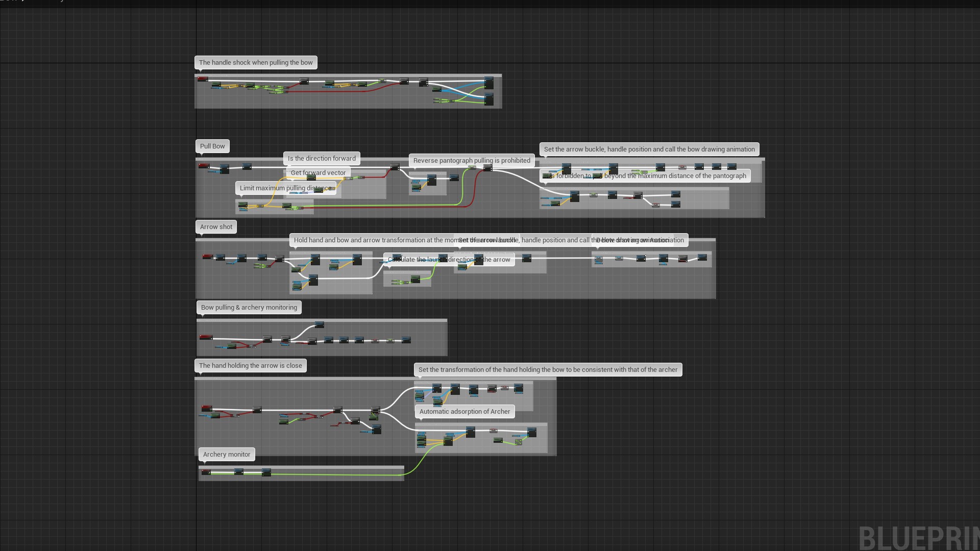
Task: Select red event node in Pull Bow group
Action: tap(204, 166)
